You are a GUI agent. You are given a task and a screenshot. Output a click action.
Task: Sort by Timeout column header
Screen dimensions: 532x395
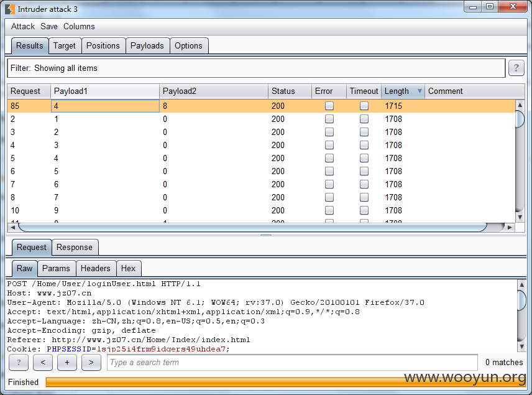(x=364, y=91)
